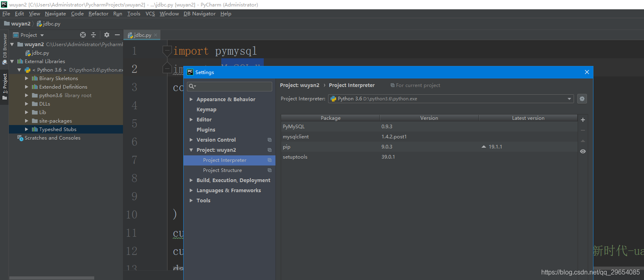The height and width of the screenshot is (280, 644).
Task: Click fold marker on import pymysql line
Action: (167, 51)
